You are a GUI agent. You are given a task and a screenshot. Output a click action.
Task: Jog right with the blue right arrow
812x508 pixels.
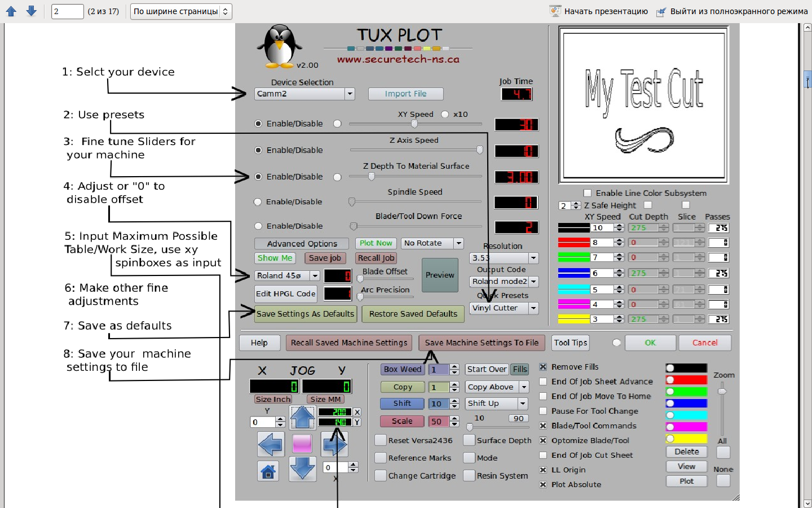coord(334,444)
